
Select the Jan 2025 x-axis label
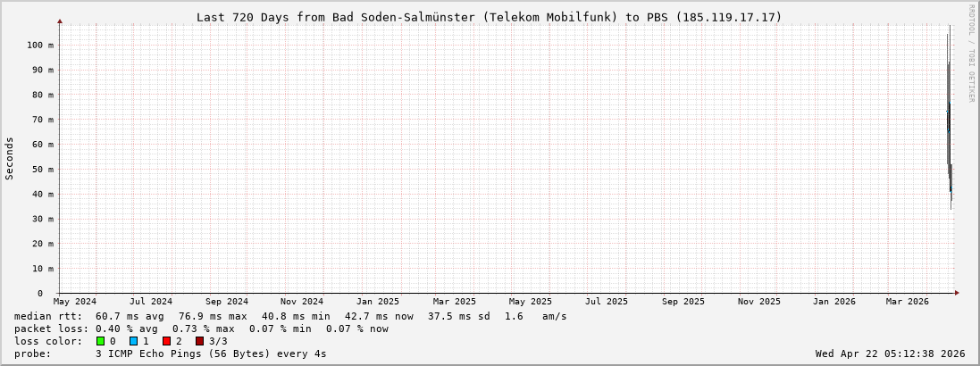click(x=377, y=302)
